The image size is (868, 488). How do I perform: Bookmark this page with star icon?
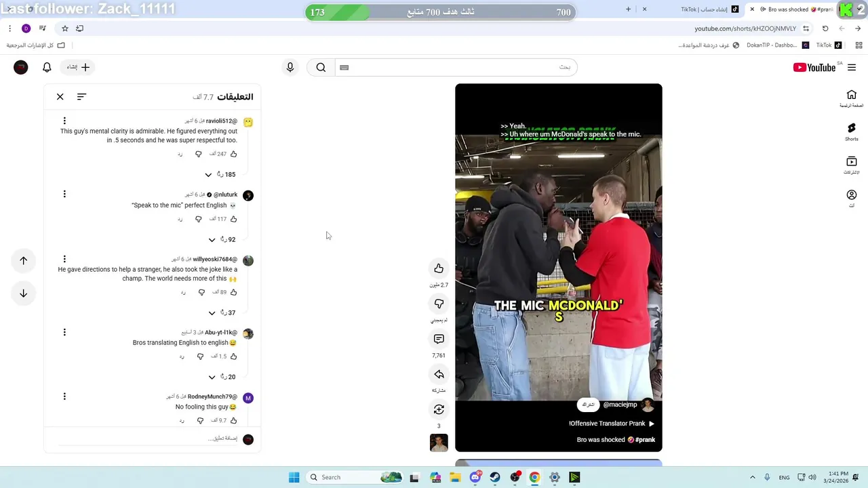[x=65, y=28]
